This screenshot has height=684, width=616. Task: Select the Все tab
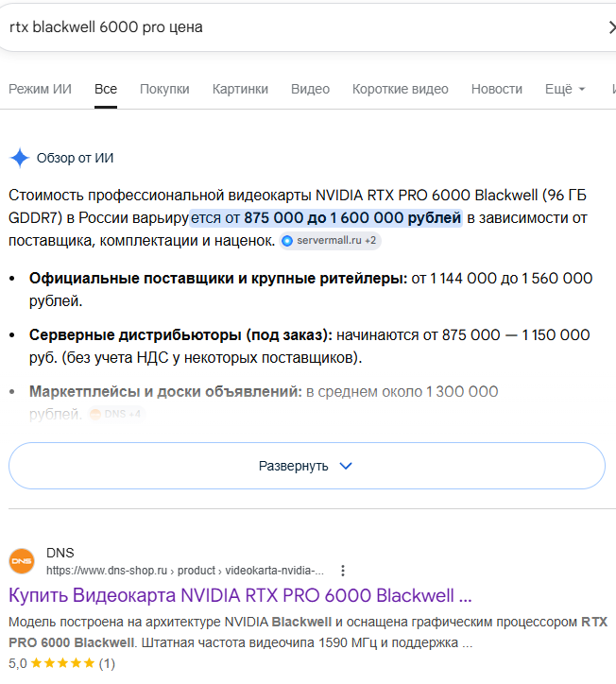pos(106,89)
